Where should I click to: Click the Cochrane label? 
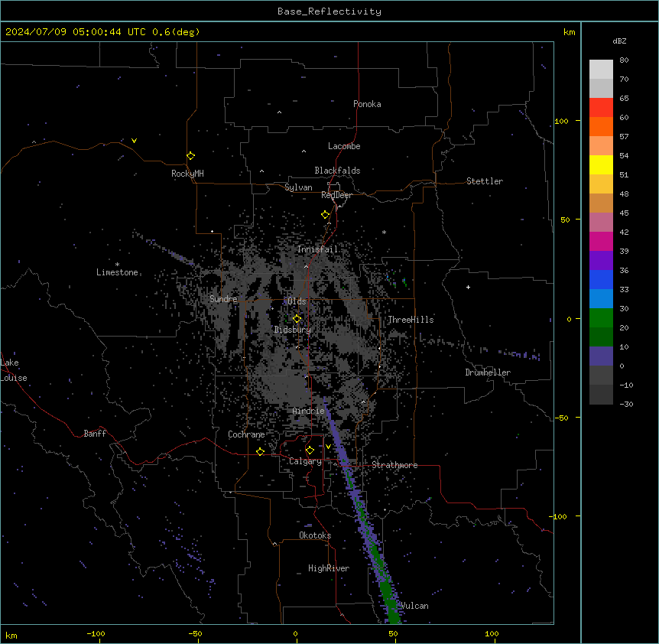(246, 434)
